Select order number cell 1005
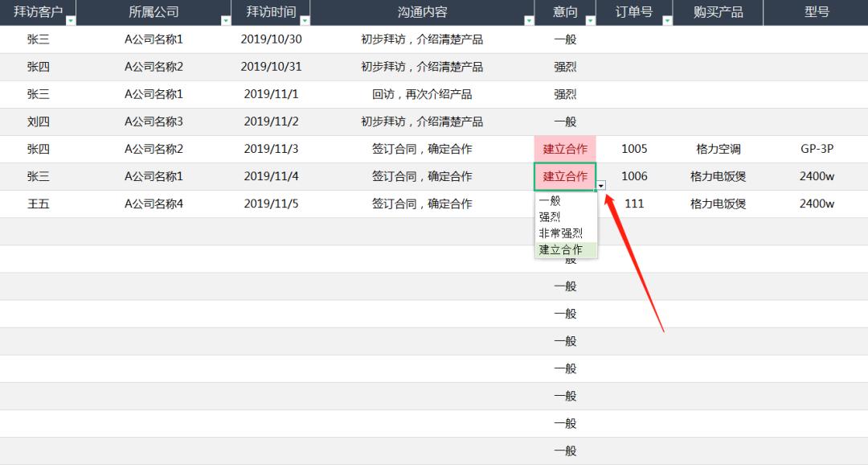This screenshot has width=868, height=465. point(634,149)
